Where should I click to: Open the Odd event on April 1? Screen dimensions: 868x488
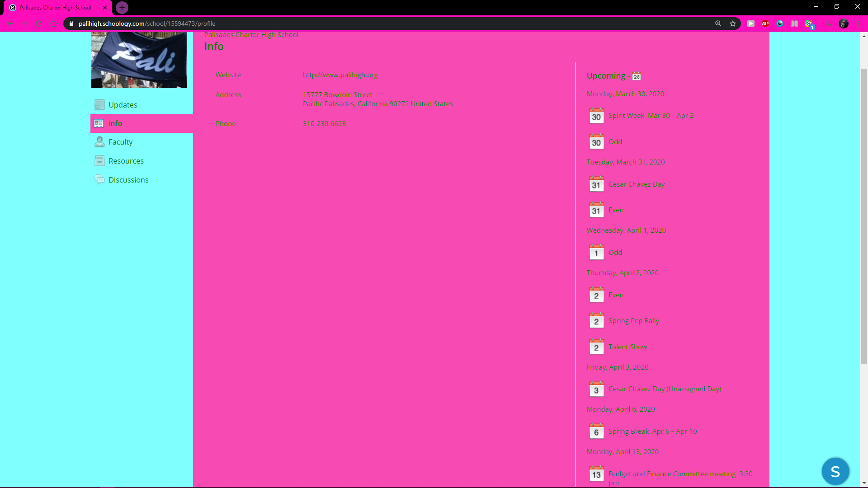coord(615,253)
